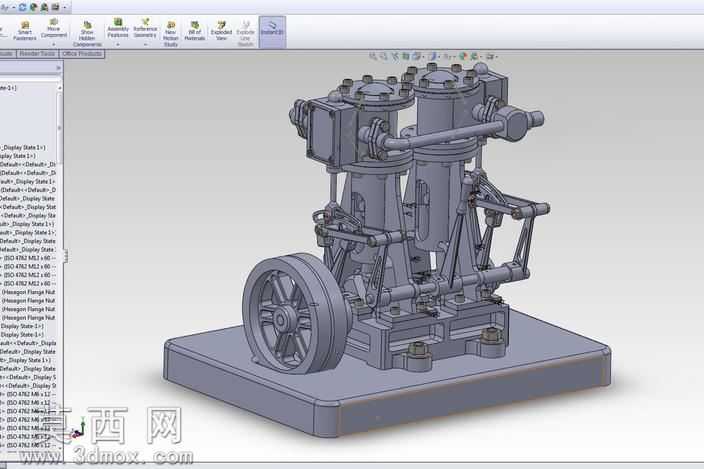
Task: Toggle Section View in heads-up toolbar
Action: tap(405, 56)
